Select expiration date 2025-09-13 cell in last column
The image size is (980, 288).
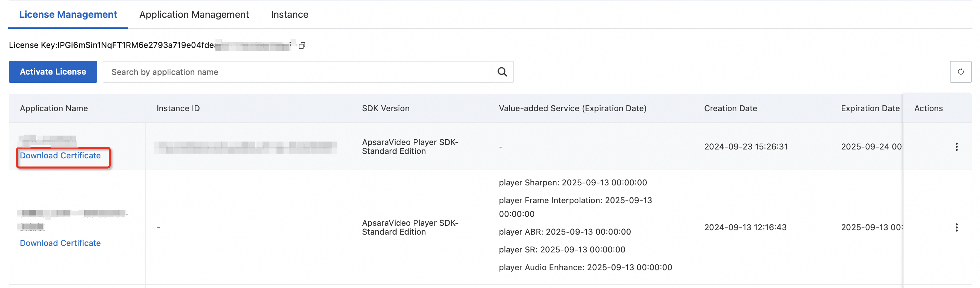coord(872,227)
